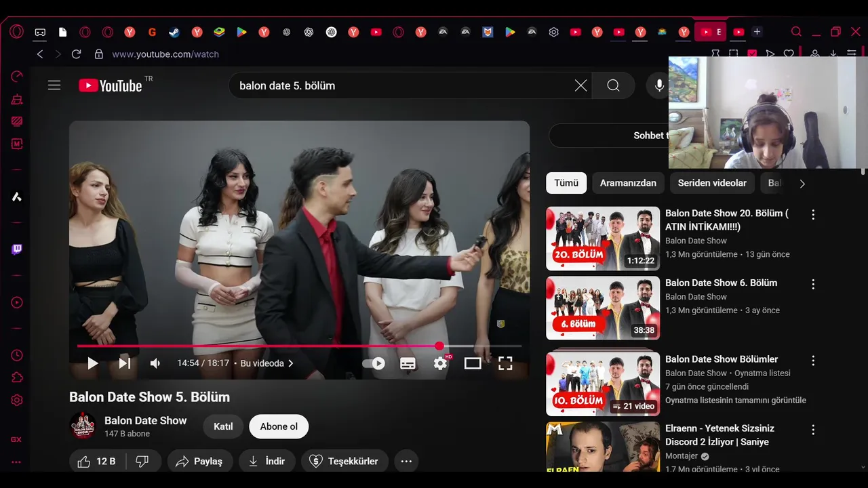This screenshot has width=868, height=488.
Task: Click the 'Teşekkürler' thanks button
Action: click(x=344, y=462)
